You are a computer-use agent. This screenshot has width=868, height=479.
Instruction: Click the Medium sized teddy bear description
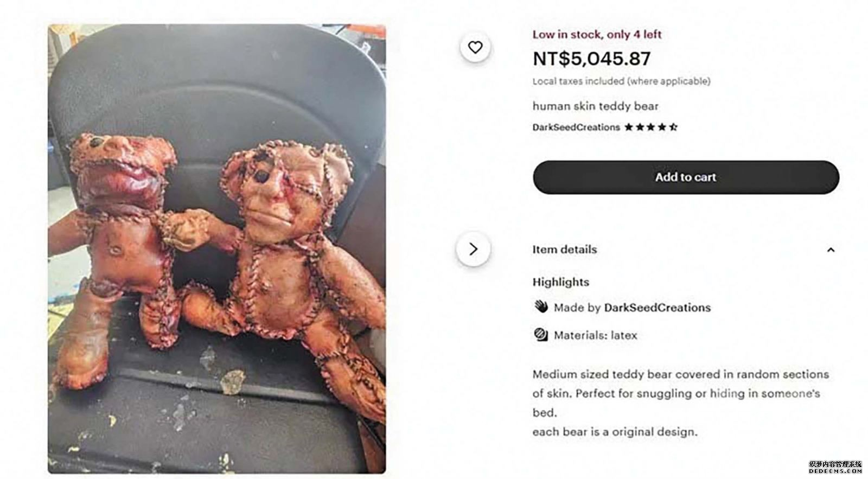click(x=681, y=393)
